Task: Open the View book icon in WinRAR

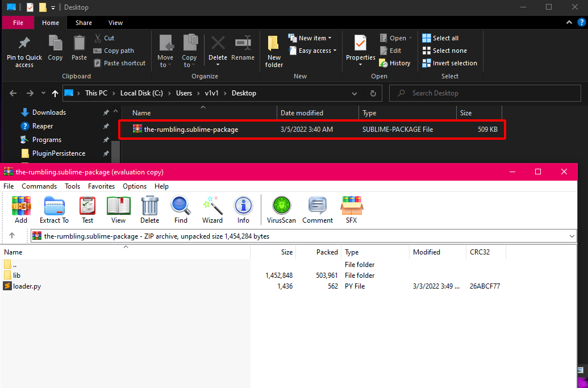Action: 119,210
